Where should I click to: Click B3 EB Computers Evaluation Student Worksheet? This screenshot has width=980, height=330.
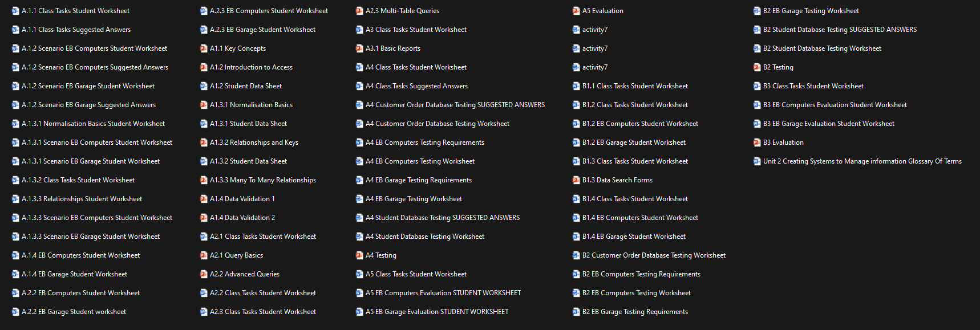click(835, 105)
